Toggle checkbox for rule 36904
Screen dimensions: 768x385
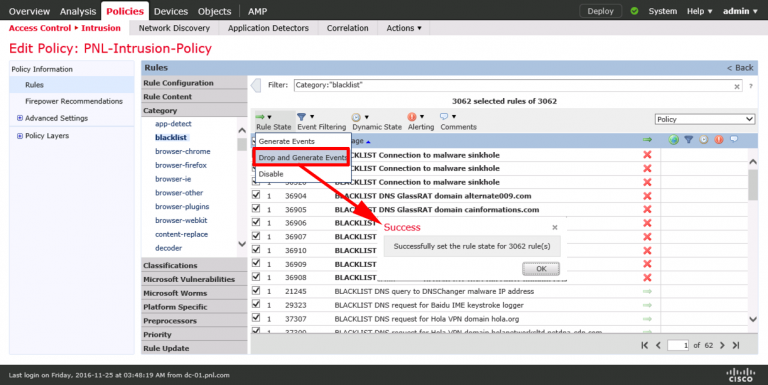pyautogui.click(x=256, y=195)
